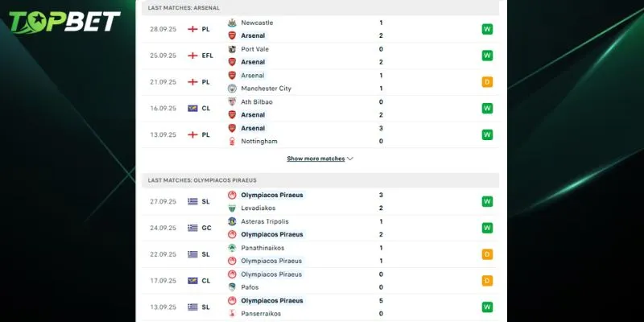This screenshot has height=322, width=644.
Task: Click the Asteras Tripolis crest icon
Action: 232,221
